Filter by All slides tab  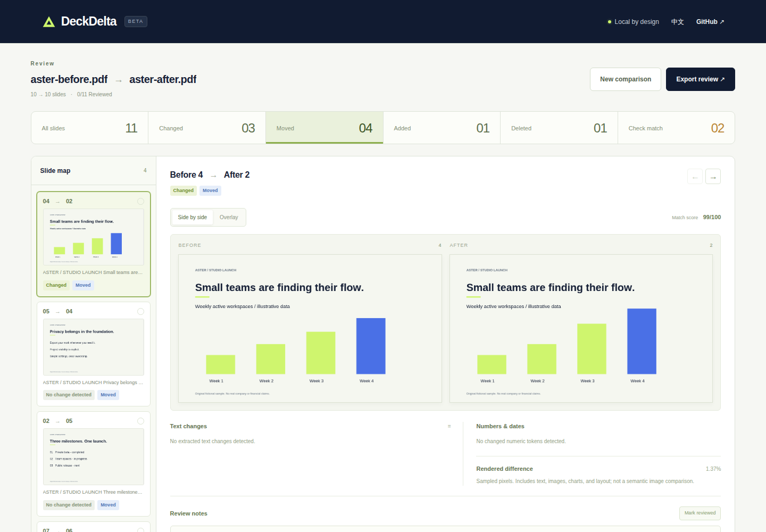[90, 128]
